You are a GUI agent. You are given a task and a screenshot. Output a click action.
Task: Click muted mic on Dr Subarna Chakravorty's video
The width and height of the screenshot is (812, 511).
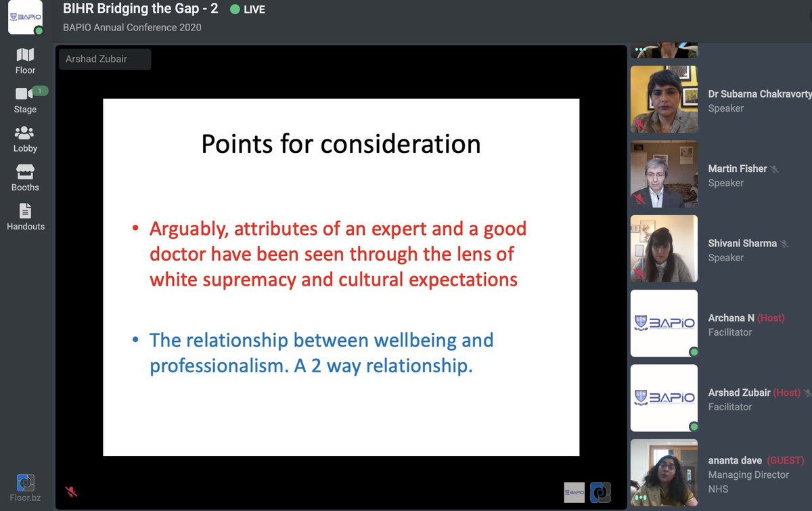(x=639, y=125)
